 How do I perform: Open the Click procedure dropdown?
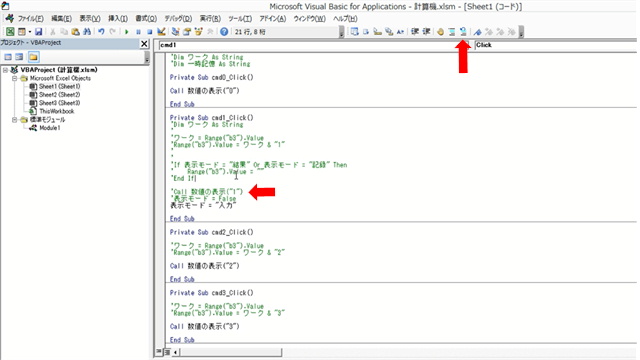coord(555,45)
